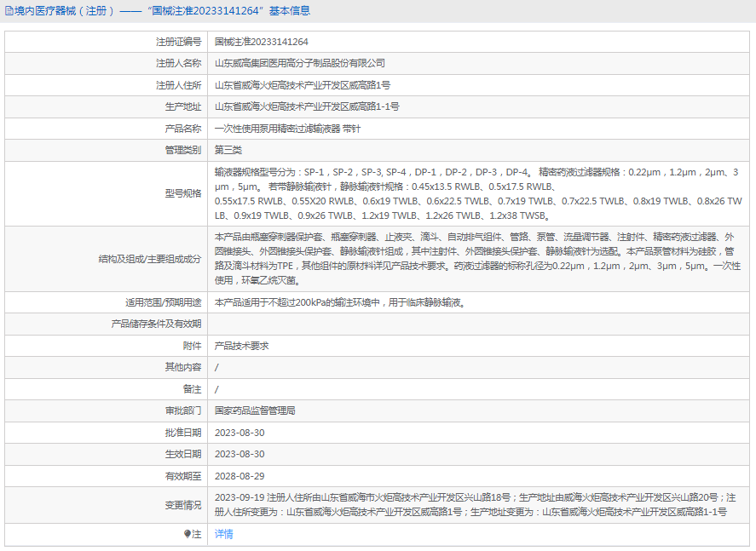Click the model specification text starting 输液器规格型号分为
Screen dimensions: 756x551
(x=478, y=193)
